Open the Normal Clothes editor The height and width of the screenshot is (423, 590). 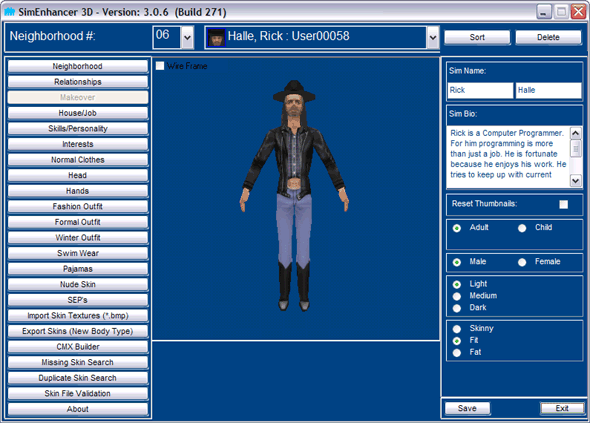78,160
